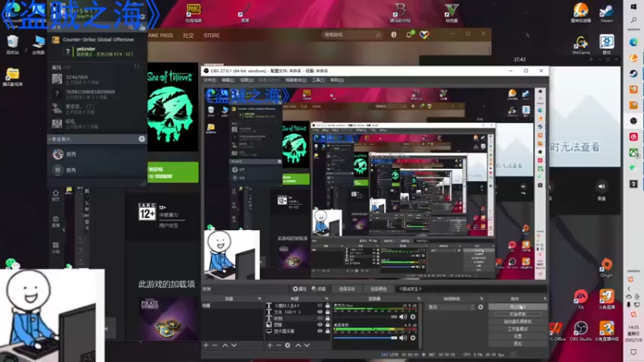Open desktop audio settings gear
This screenshot has width=644, height=362.
coord(413,338)
